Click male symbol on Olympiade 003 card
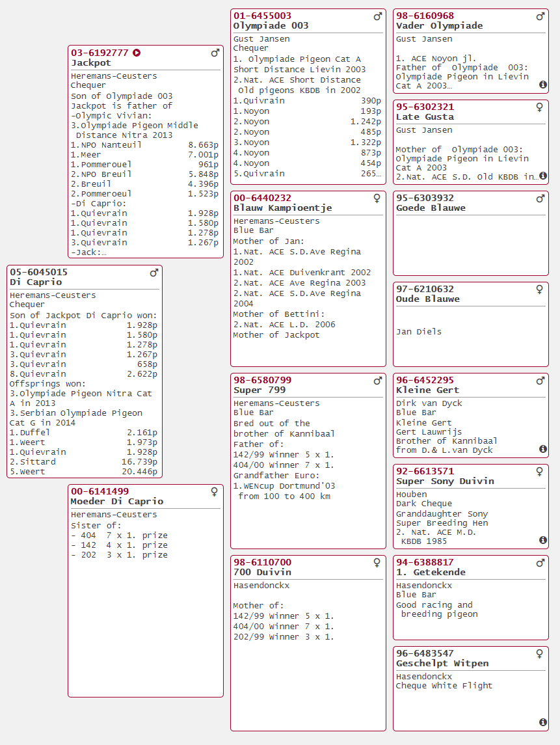This screenshot has height=745, width=560. (x=378, y=17)
